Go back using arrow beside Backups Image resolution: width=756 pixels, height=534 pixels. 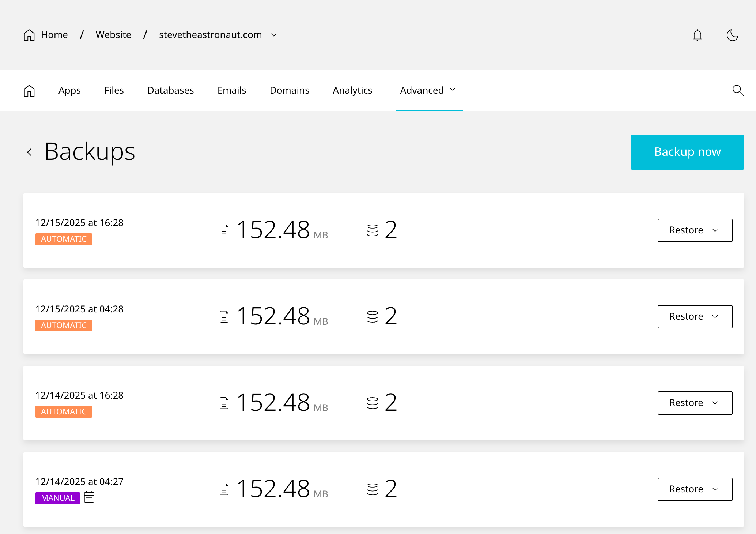click(30, 152)
